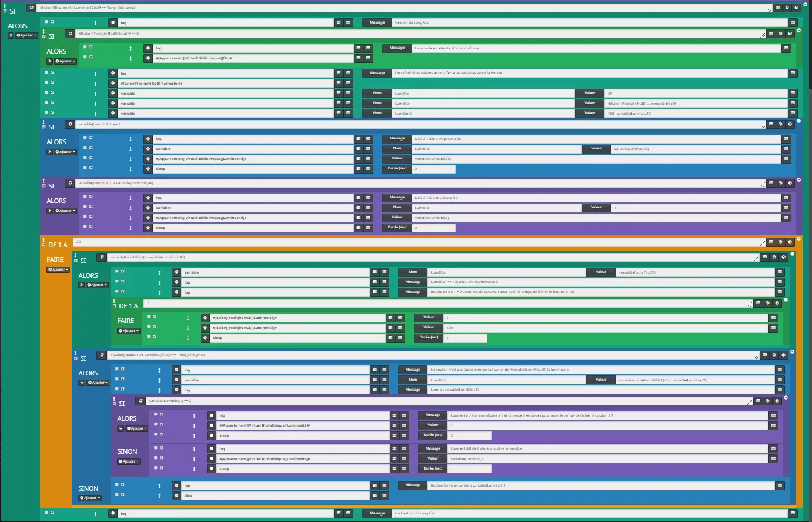Open Ajouter dropdown under bottom SINON section
Image resolution: width=812 pixels, height=522 pixels.
[91, 498]
